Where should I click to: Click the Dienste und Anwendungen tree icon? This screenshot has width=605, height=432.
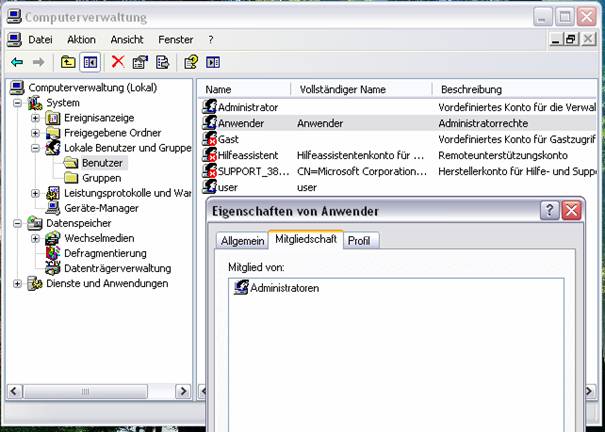pyautogui.click(x=35, y=283)
